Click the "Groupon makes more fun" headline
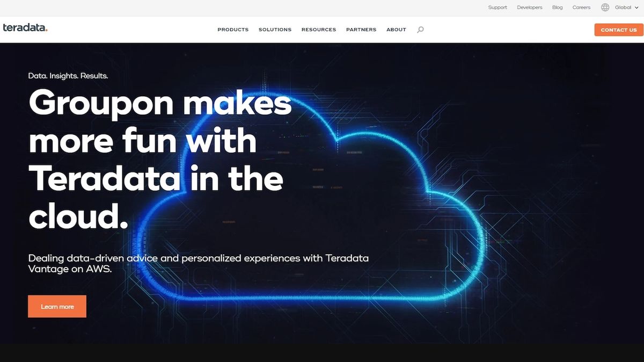 [x=160, y=160]
